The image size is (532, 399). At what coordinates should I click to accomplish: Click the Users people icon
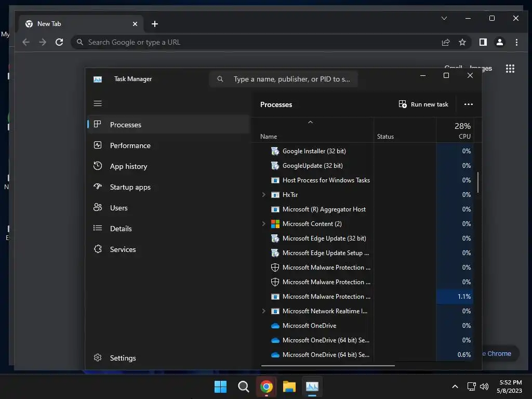tap(98, 207)
